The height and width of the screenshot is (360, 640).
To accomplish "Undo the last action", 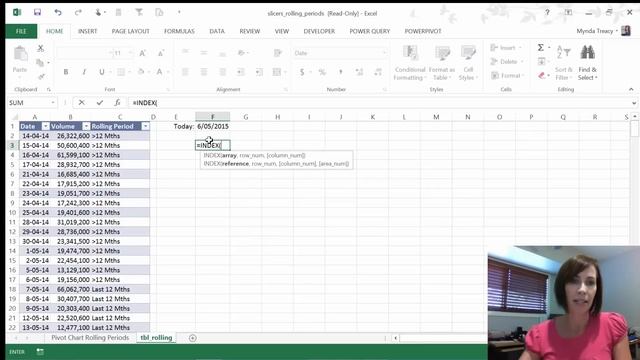I will tap(58, 12).
